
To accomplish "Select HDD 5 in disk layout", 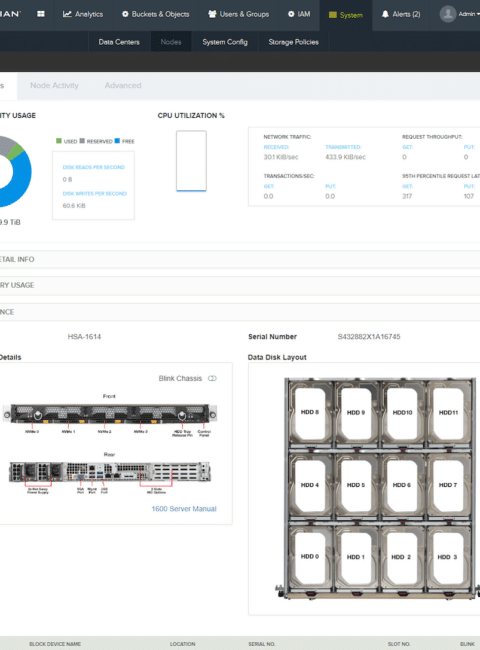I will click(x=356, y=485).
